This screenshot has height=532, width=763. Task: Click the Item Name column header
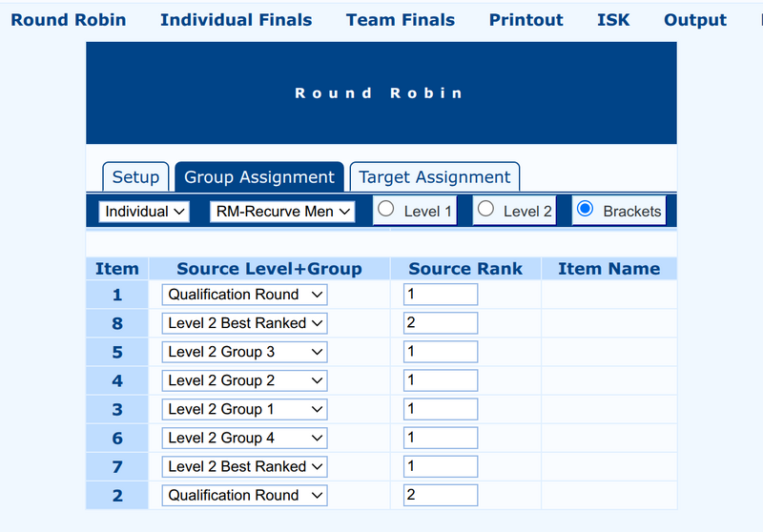coord(608,269)
